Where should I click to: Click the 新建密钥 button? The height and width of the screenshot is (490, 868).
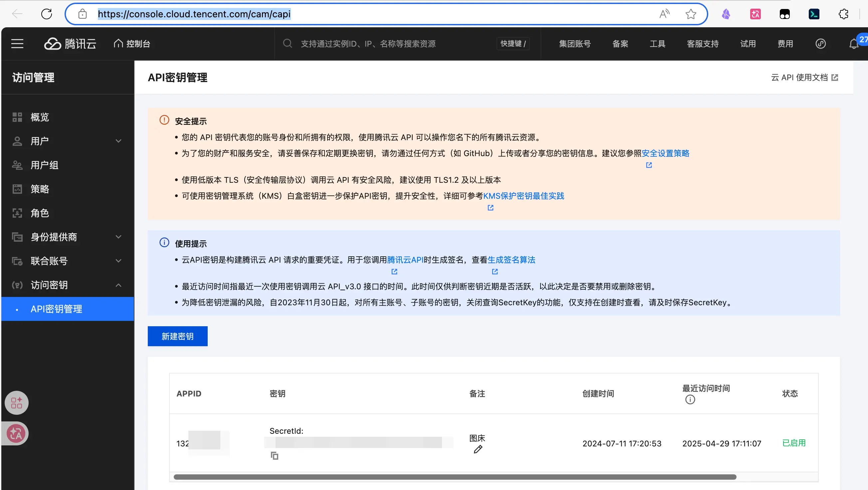click(x=177, y=336)
